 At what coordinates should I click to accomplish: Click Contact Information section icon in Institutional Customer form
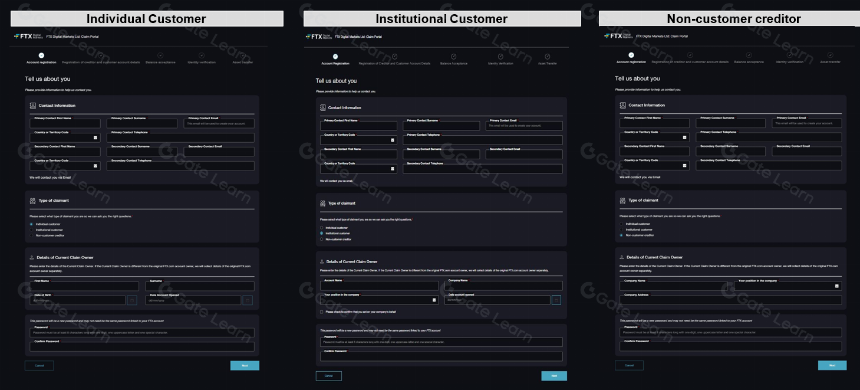click(323, 108)
